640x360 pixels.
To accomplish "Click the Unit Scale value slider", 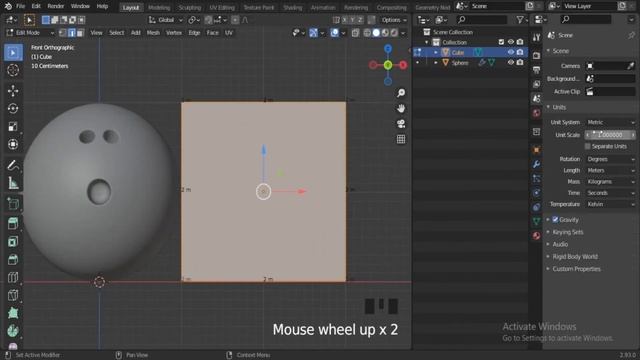I will (611, 135).
